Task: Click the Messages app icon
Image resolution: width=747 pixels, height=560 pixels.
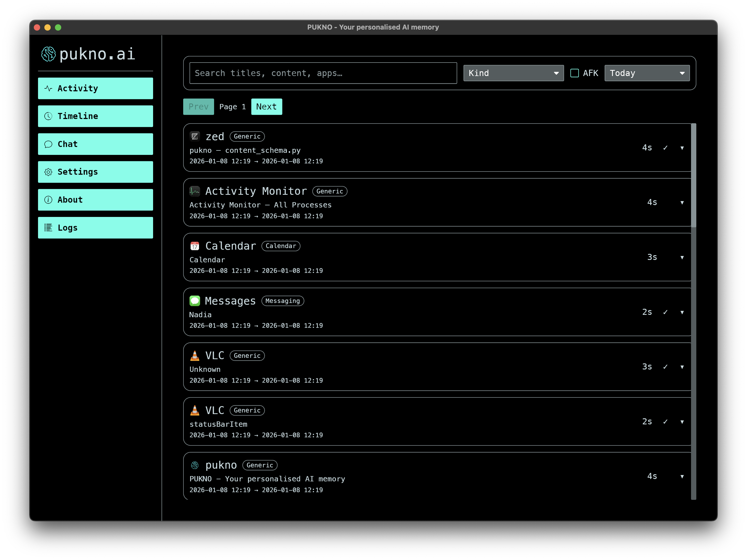Action: 195,301
